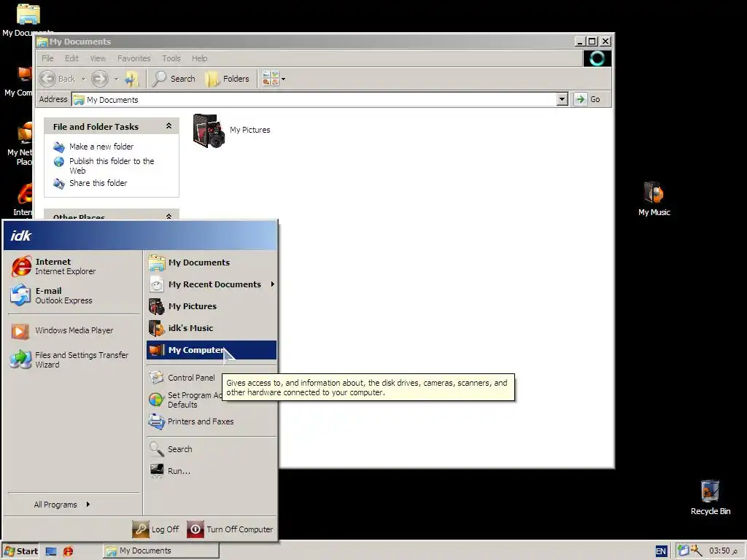This screenshot has width=747, height=560.
Task: Click EN language indicator in tray
Action: tap(661, 551)
